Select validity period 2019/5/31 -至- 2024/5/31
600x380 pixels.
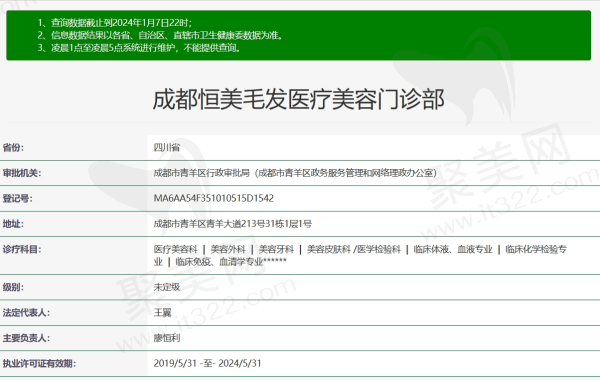point(207,364)
